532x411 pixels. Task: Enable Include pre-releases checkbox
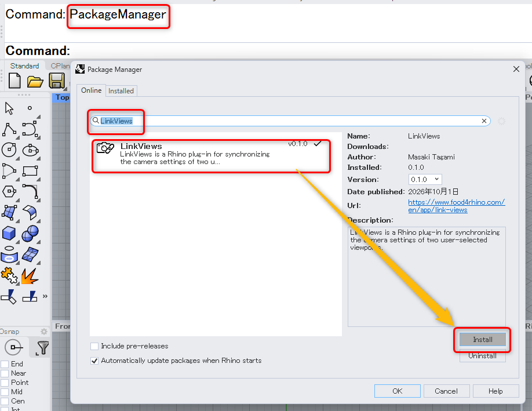94,346
